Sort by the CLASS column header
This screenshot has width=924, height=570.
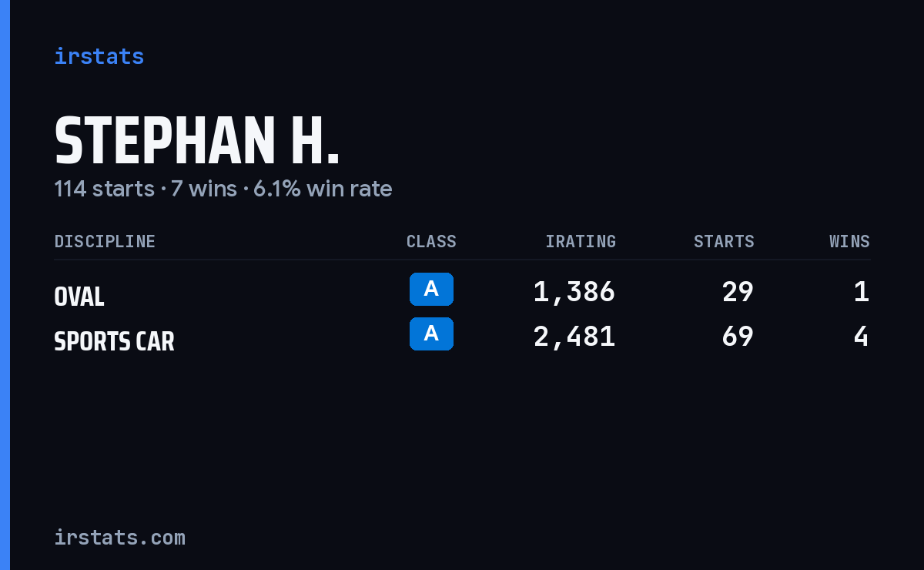tap(431, 242)
